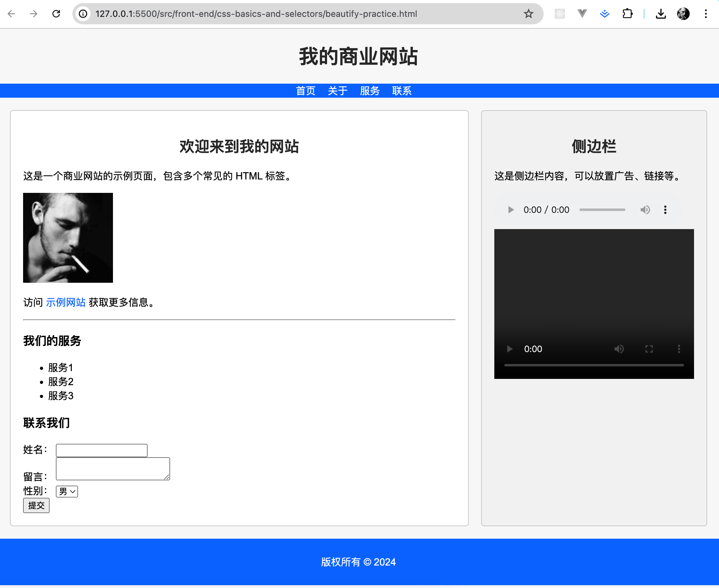Click the 侧边栏 heading
The width and height of the screenshot is (719, 588).
(x=594, y=147)
